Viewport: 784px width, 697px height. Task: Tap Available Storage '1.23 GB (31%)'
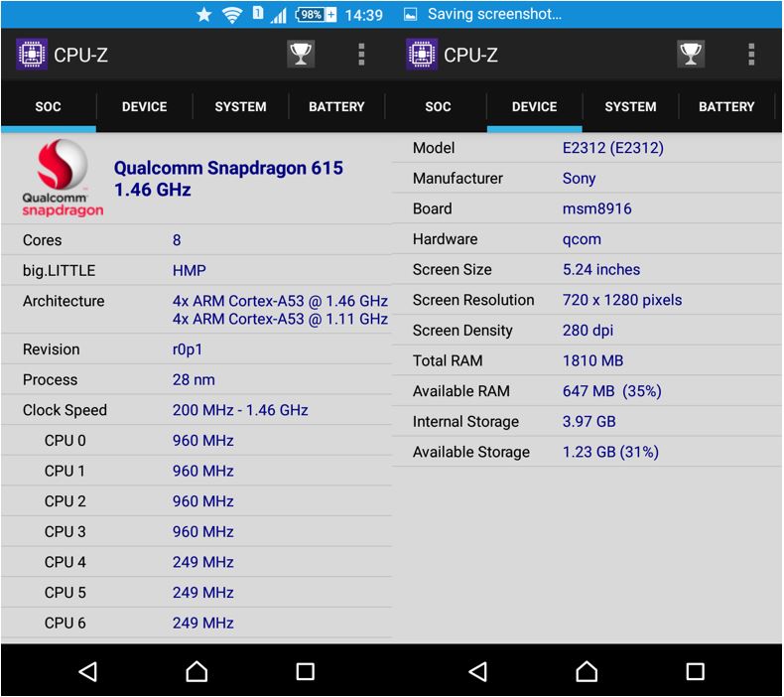(610, 453)
